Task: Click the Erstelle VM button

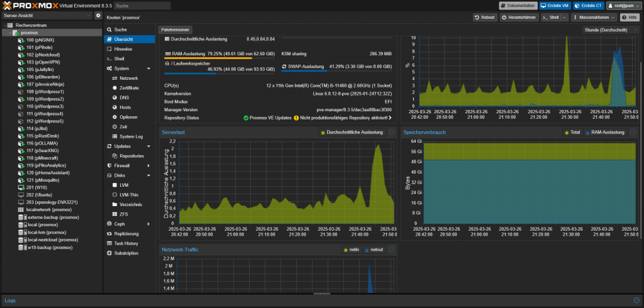Action: (555, 5)
